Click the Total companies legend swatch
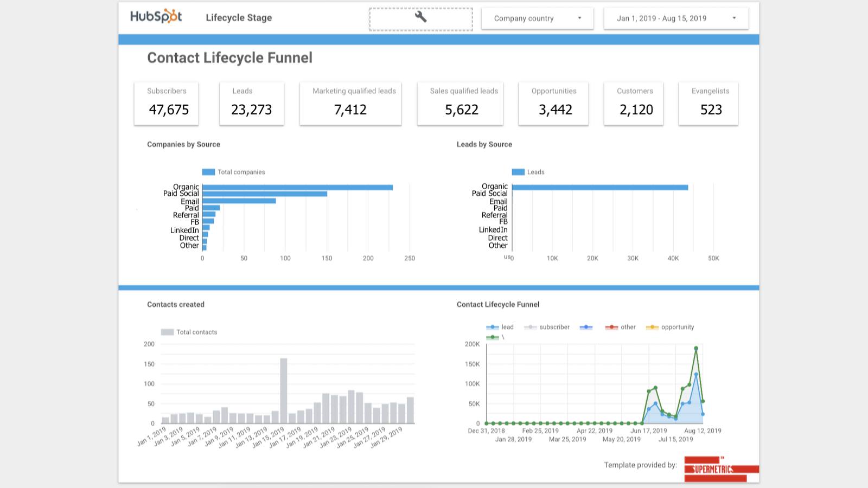Screen dimensions: 868x488 click(x=208, y=172)
